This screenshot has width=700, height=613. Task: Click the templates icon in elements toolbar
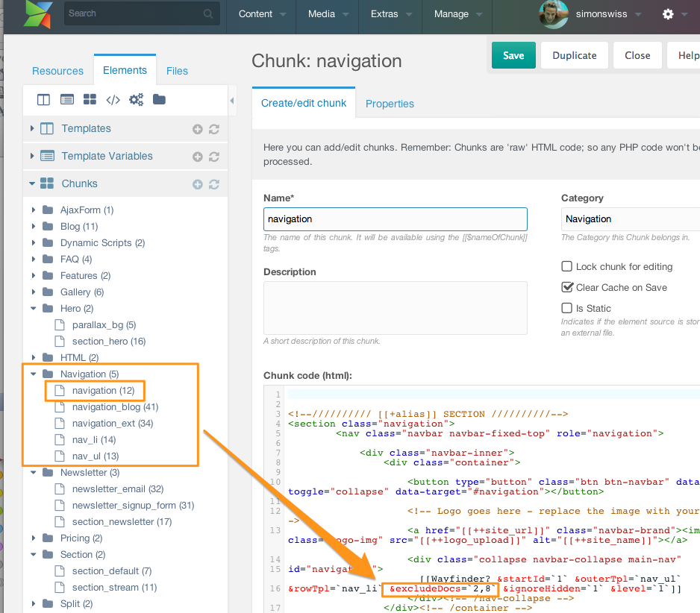(43, 100)
